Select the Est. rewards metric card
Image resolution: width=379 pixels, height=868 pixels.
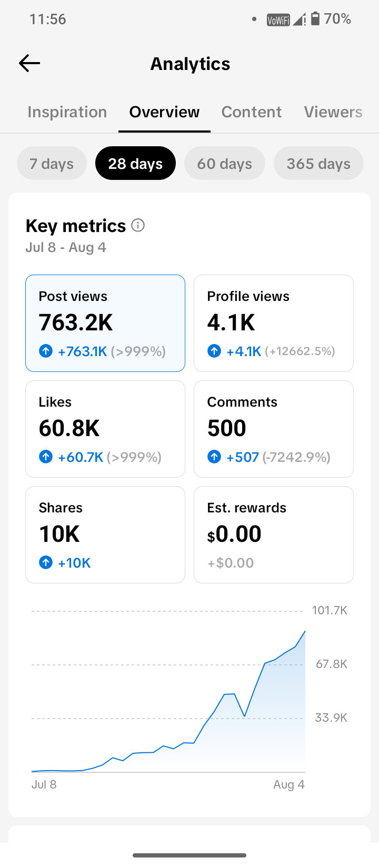click(274, 534)
